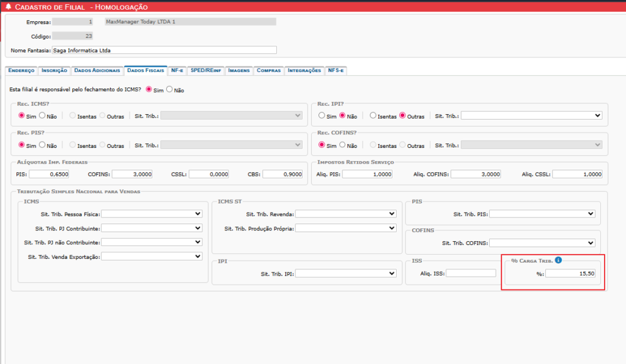Open the Integrações tab

[304, 71]
